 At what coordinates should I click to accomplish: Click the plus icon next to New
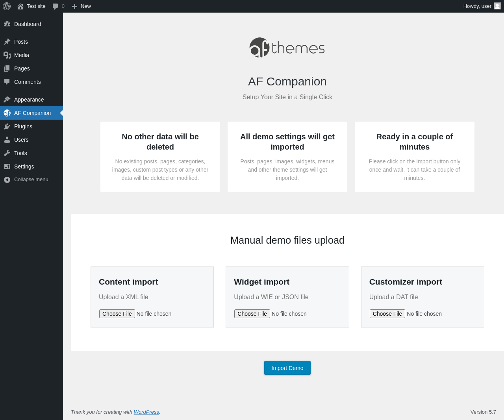pos(74,6)
